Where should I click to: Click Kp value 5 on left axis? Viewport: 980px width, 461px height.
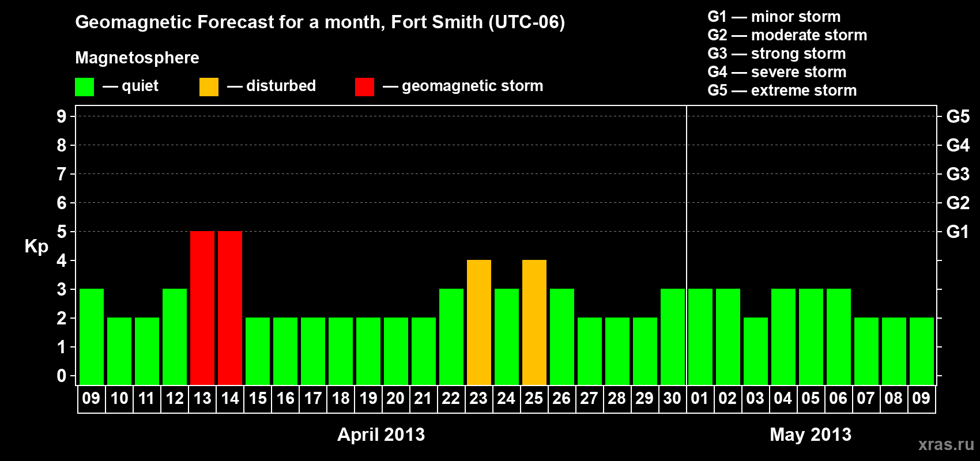[62, 232]
